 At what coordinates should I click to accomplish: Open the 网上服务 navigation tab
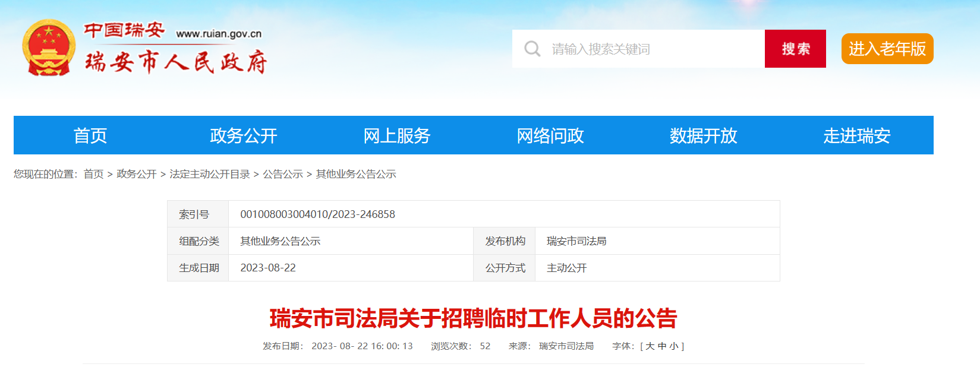point(397,135)
